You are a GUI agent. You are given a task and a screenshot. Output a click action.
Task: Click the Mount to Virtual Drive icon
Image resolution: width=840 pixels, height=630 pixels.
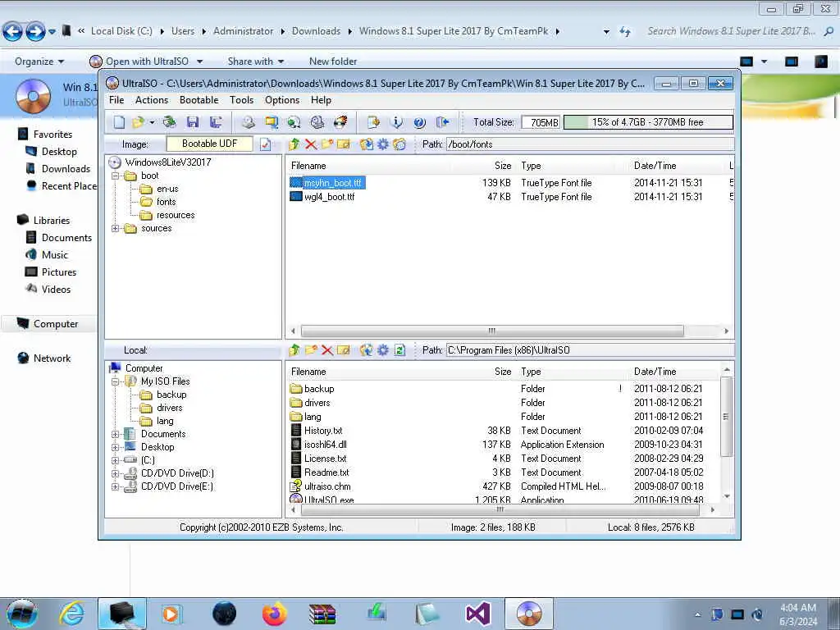point(317,122)
